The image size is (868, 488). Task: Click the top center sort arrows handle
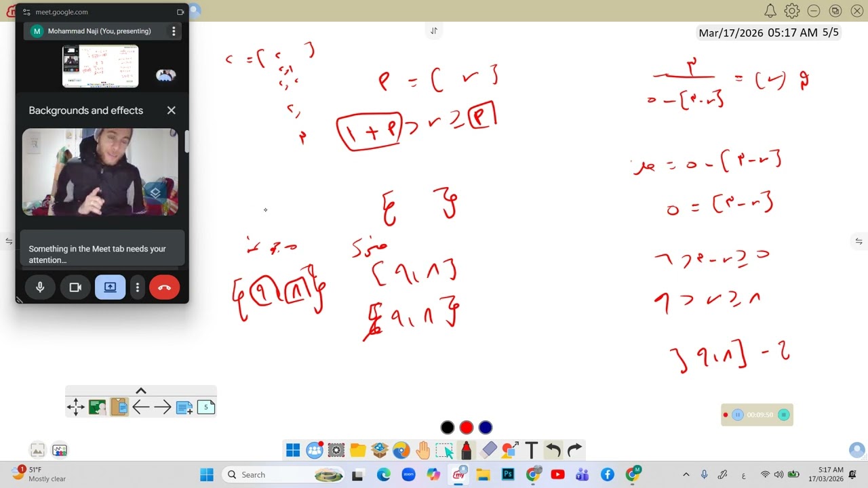pyautogui.click(x=434, y=30)
